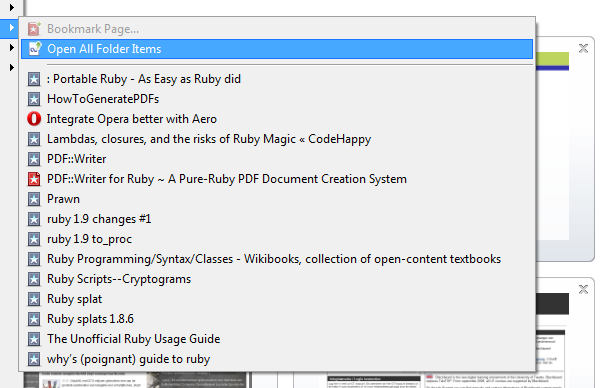Viewport: 600px width, 388px height.
Task: Close the upper speed dial thumbnail
Action: (583, 48)
